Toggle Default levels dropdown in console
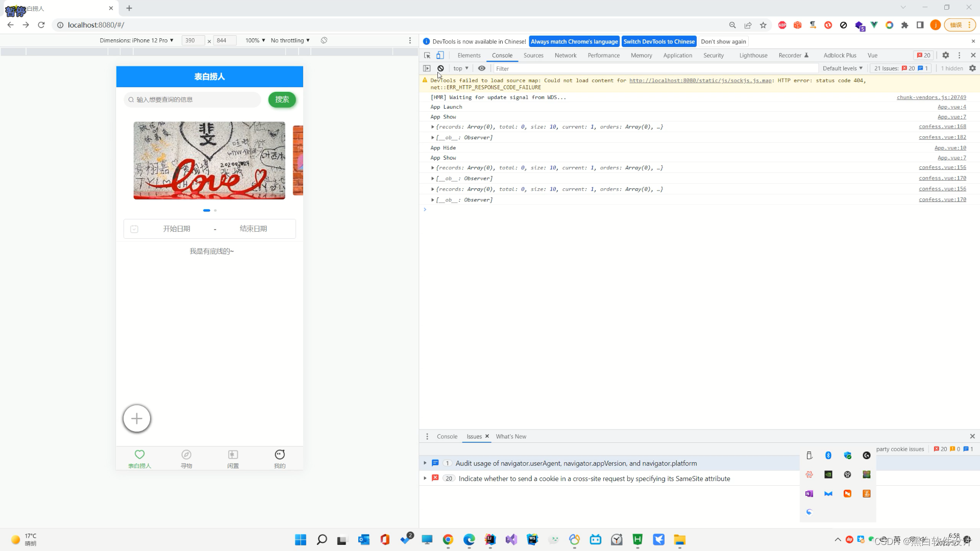 pos(843,68)
